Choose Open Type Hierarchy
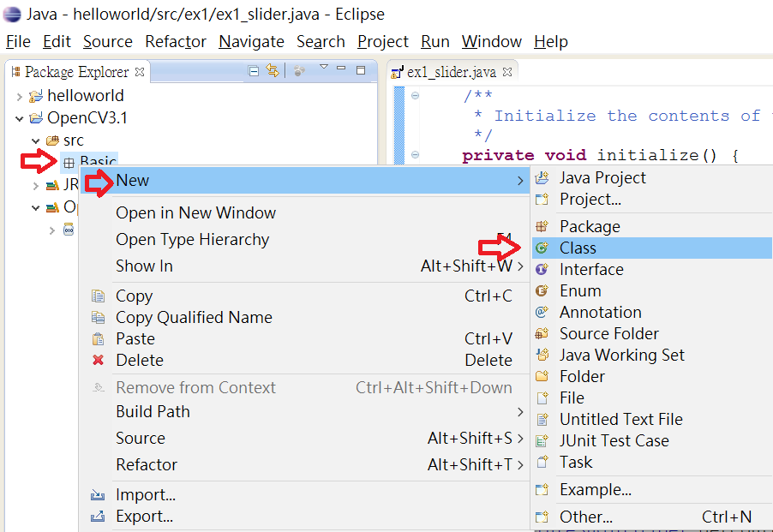This screenshot has width=773, height=532. (x=304, y=239)
